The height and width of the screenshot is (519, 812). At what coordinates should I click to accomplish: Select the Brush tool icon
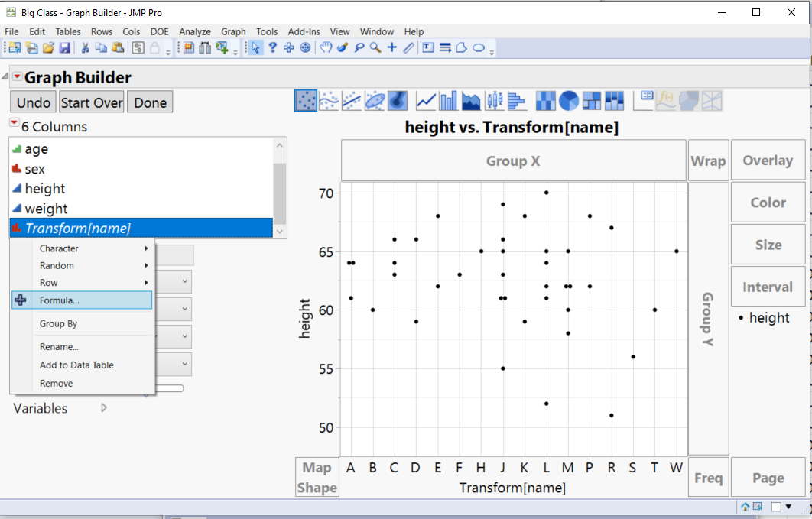[343, 47]
